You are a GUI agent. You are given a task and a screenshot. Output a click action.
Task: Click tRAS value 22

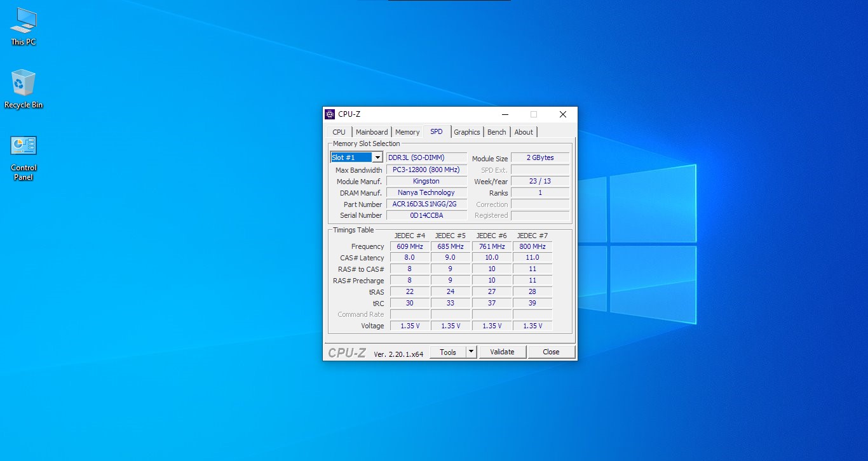pyautogui.click(x=410, y=292)
